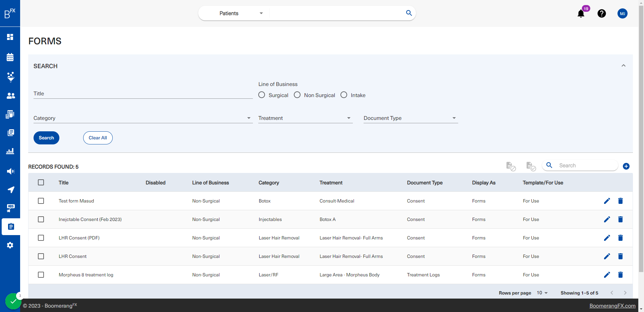Select the Surgical radio button
The height and width of the screenshot is (312, 644).
pyautogui.click(x=262, y=95)
